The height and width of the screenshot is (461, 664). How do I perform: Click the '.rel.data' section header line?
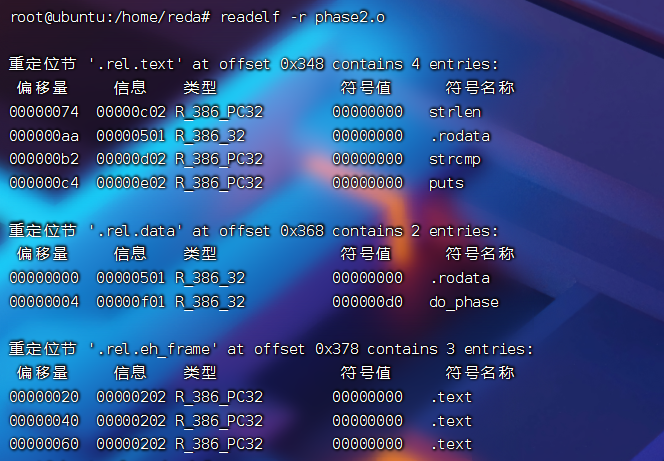click(x=253, y=231)
